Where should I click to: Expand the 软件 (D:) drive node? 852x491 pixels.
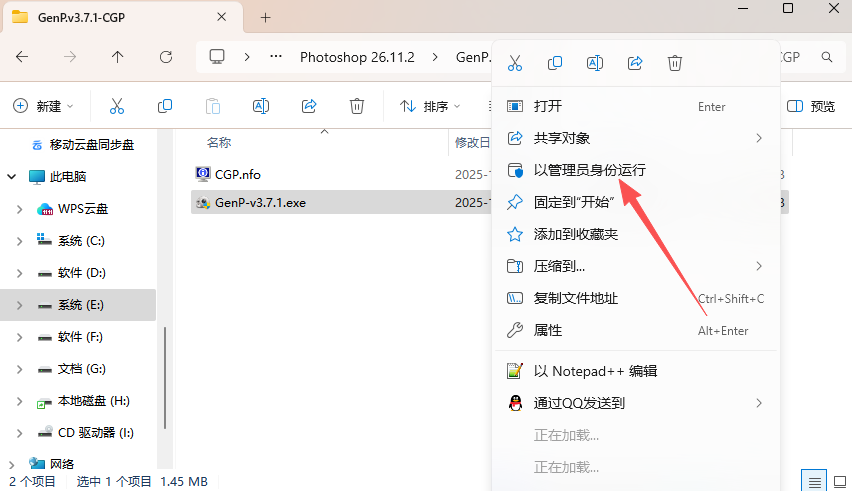[x=20, y=273]
